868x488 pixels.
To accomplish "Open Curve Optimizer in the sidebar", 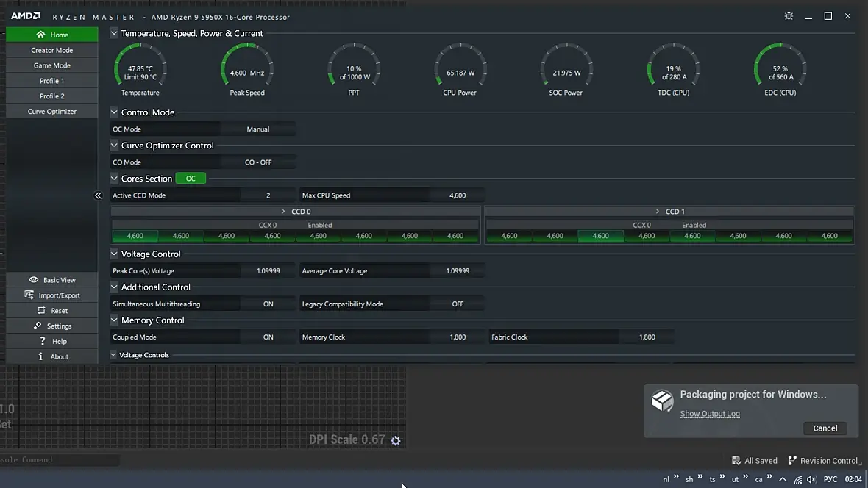I will 52,111.
